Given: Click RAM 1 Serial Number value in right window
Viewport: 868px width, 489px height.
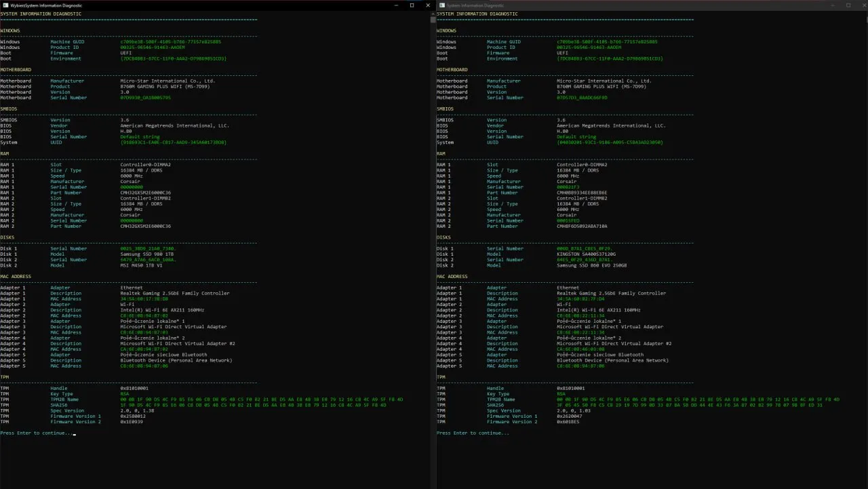Looking at the screenshot, I should 568,187.
